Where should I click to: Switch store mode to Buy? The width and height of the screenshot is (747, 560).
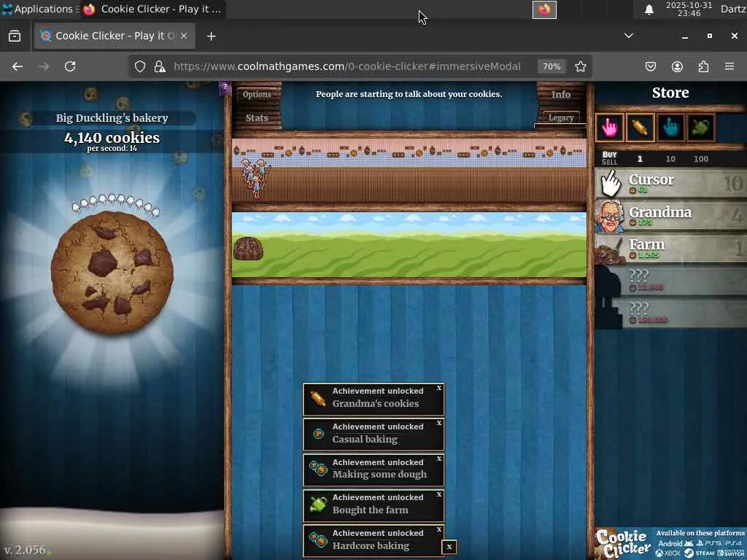pos(609,155)
